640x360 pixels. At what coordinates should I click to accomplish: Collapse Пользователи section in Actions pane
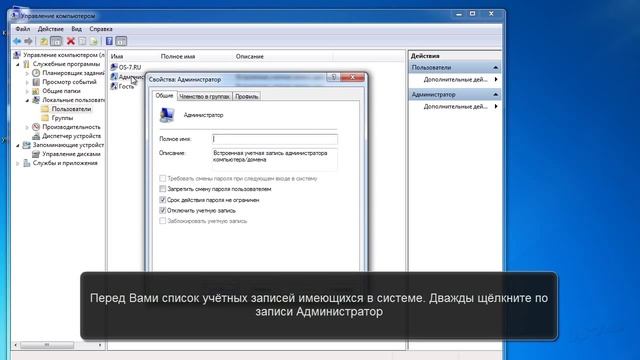[496, 67]
